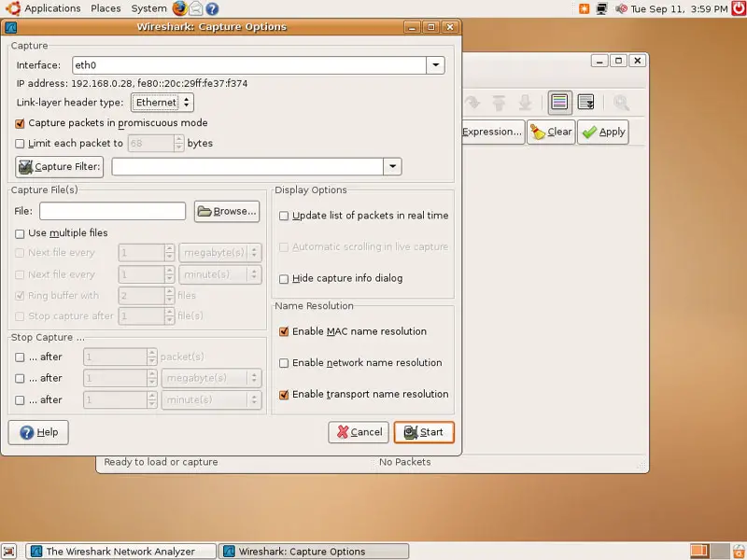Open Stop Capture minute(s) unit dropdown

(x=212, y=400)
